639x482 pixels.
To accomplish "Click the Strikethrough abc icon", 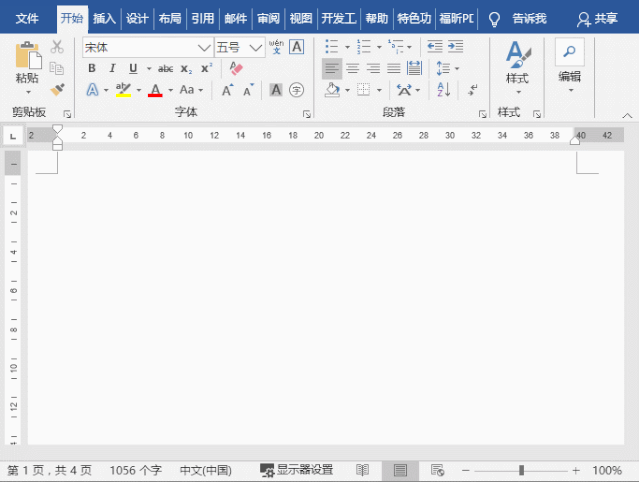I will pyautogui.click(x=165, y=68).
